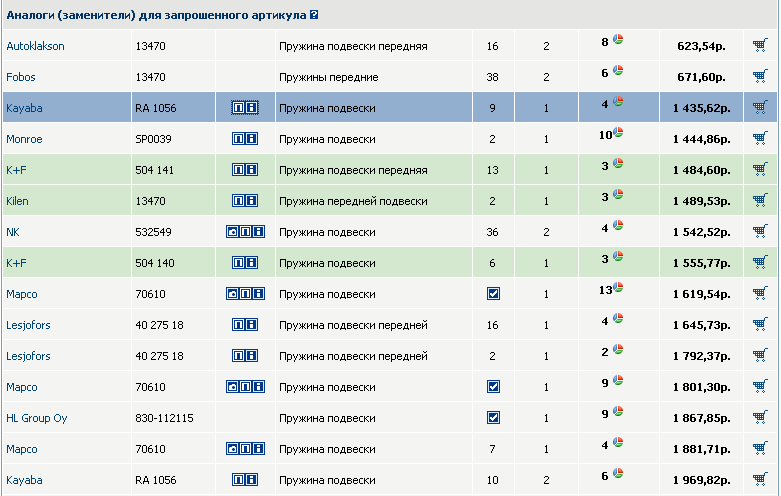The width and height of the screenshot is (781, 496).
Task: Open the Mapco link priced 1 881,71р.
Action: (22, 449)
